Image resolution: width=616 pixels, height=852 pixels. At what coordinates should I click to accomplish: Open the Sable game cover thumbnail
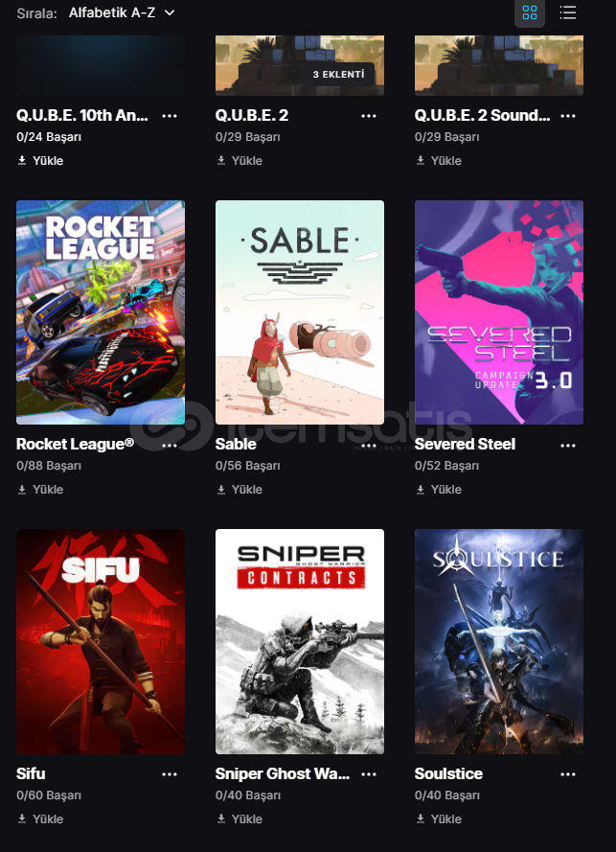(300, 312)
